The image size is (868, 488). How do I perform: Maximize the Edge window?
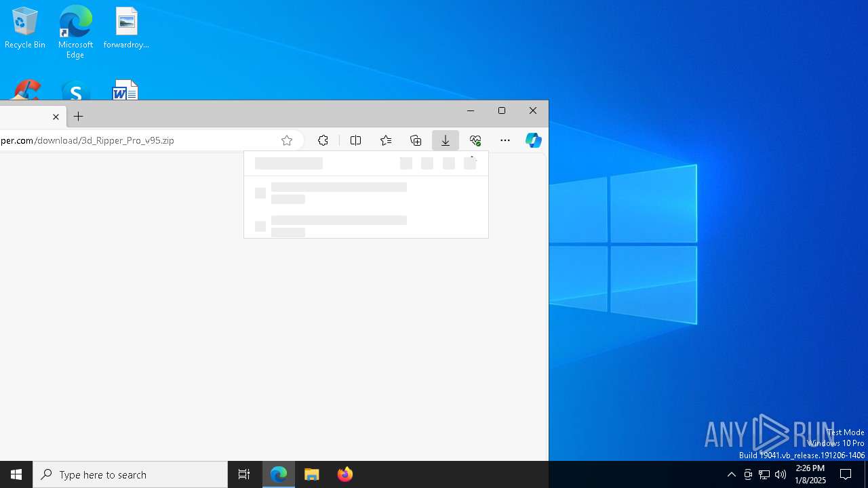click(x=502, y=110)
